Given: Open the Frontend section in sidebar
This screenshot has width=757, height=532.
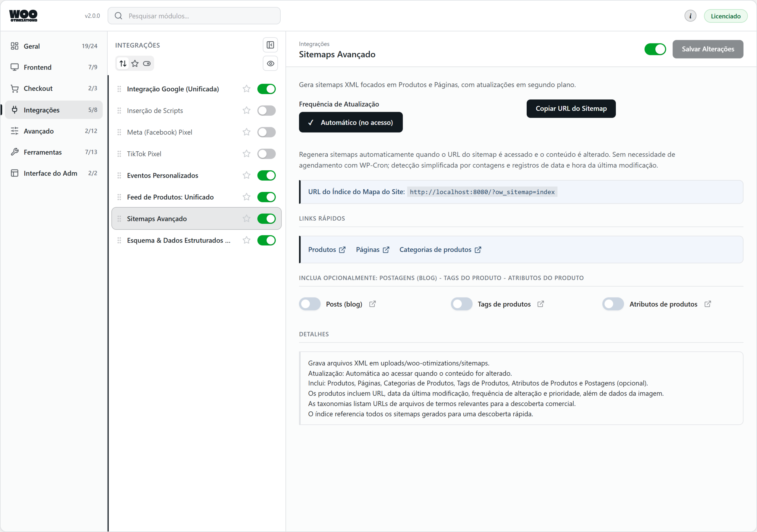Looking at the screenshot, I should 54,67.
